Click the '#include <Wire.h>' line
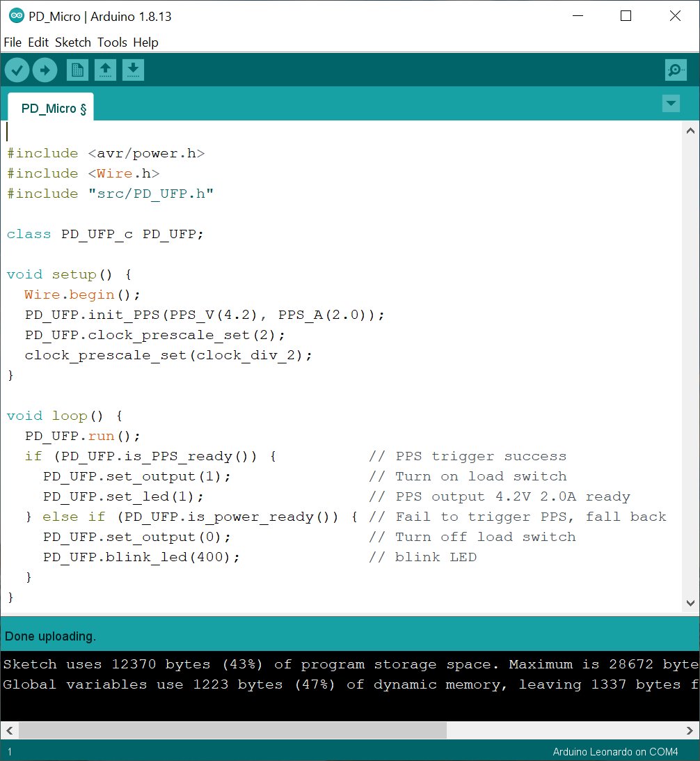The width and height of the screenshot is (700, 761). tap(83, 174)
